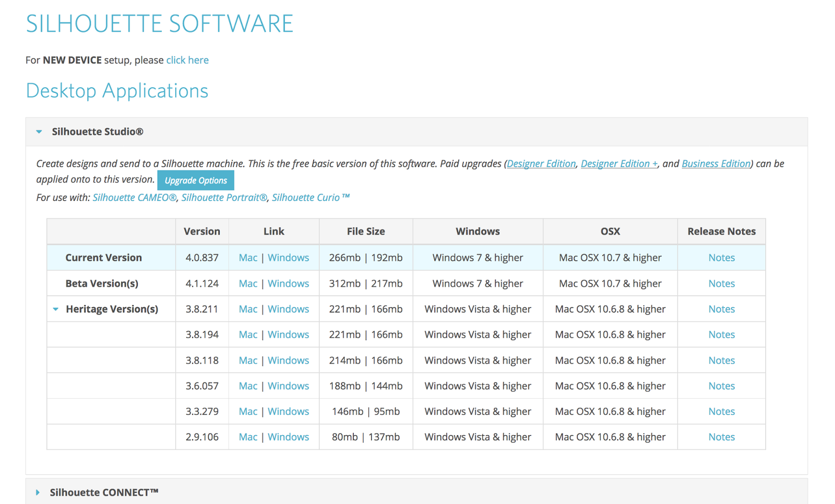Open the Silhouette Curio™ product link
This screenshot has width=835, height=504.
pyautogui.click(x=311, y=197)
